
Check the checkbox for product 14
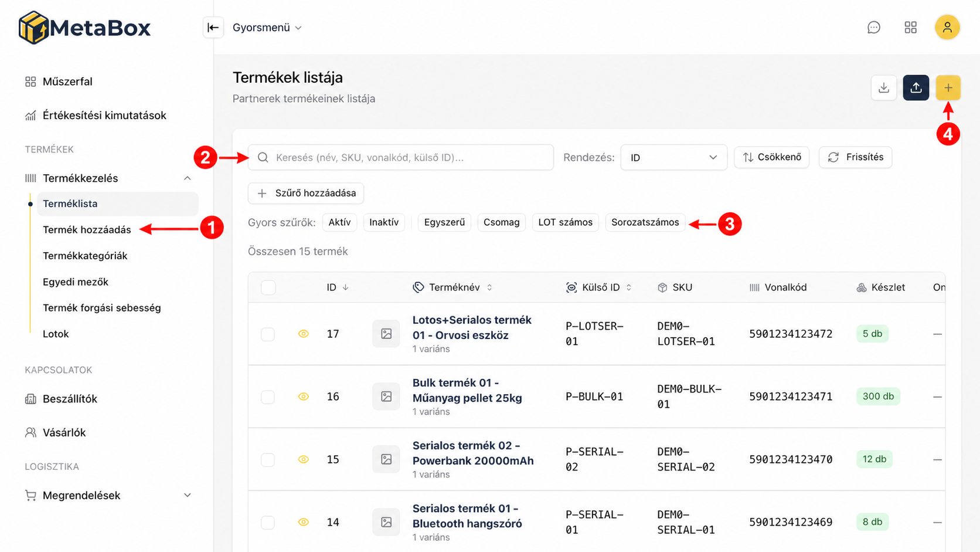coord(268,522)
